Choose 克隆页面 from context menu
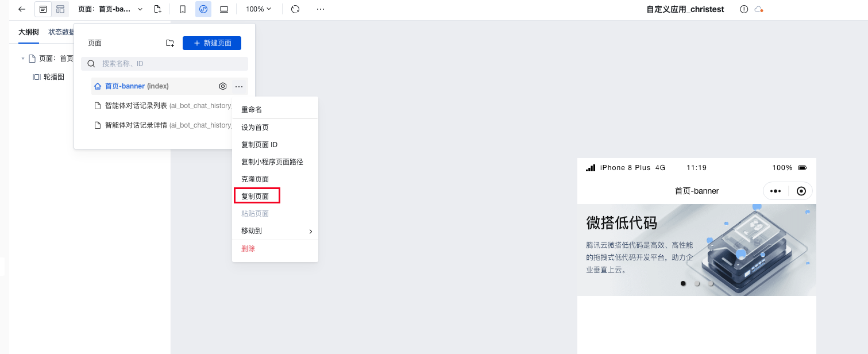 click(275, 179)
